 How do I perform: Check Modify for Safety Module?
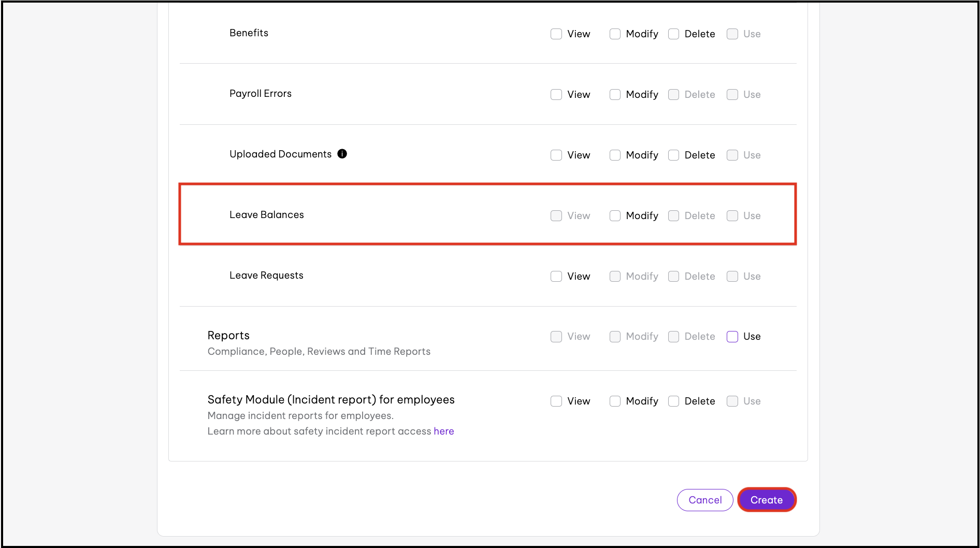(615, 401)
